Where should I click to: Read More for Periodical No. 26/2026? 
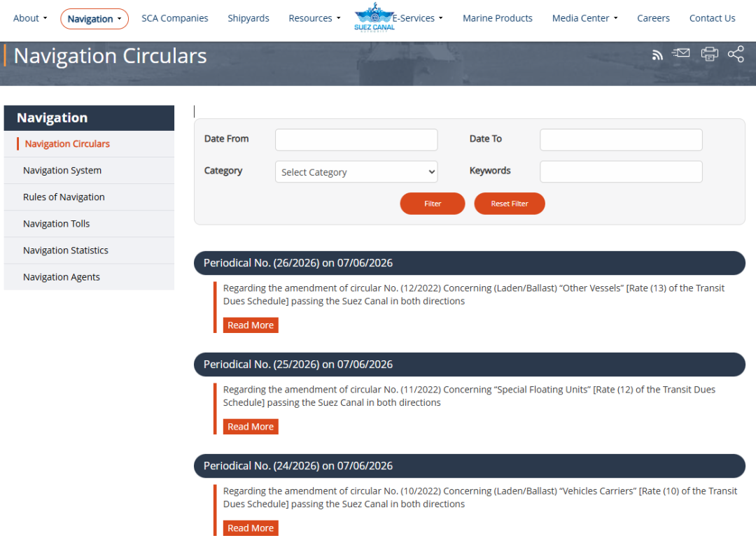coord(251,325)
